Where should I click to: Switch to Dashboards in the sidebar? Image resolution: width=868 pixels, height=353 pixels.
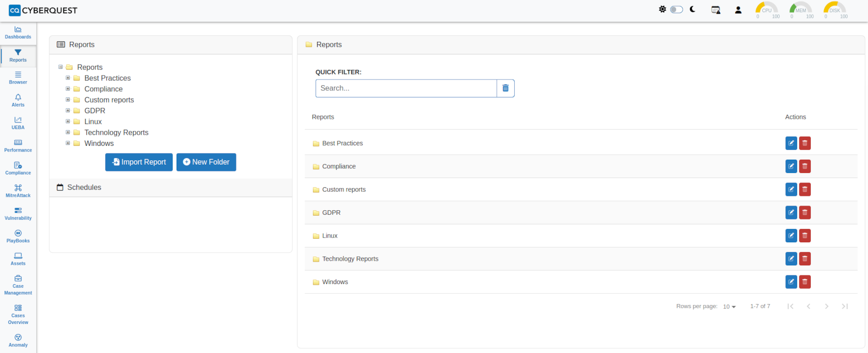18,32
